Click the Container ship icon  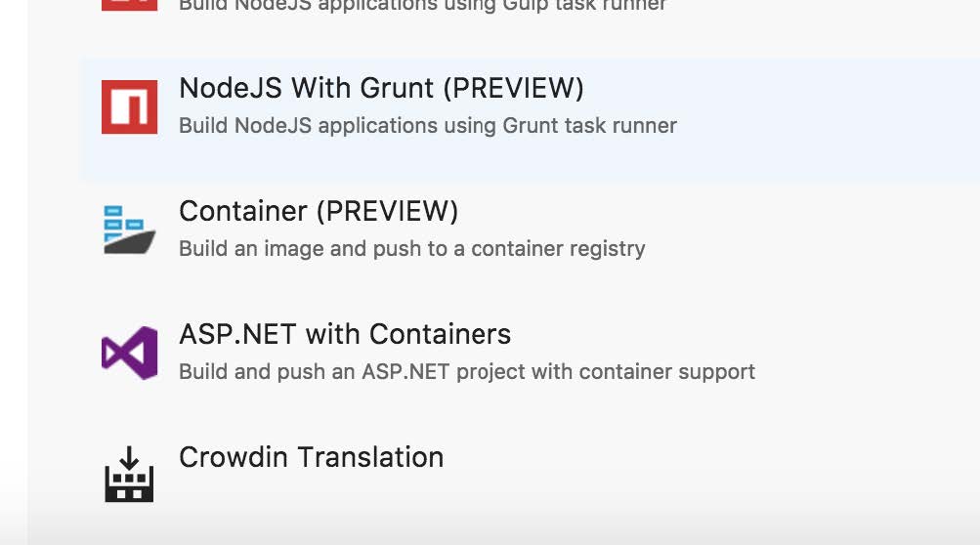pos(129,230)
